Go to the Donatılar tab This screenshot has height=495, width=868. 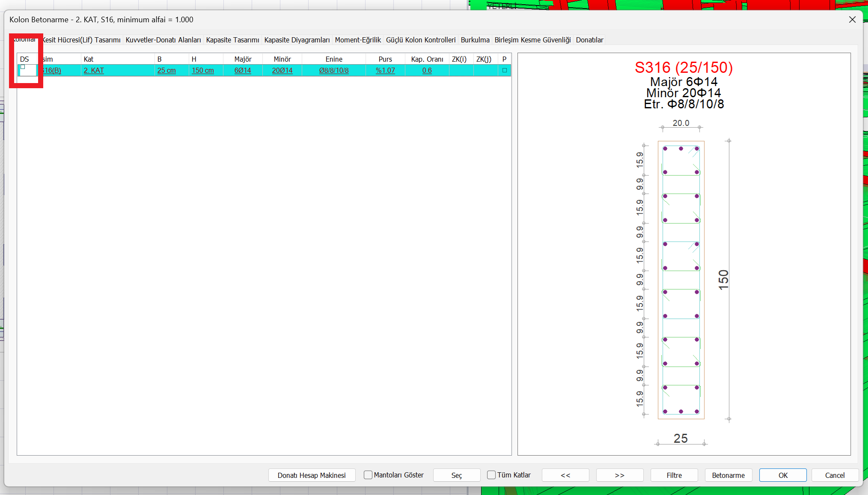tap(589, 40)
